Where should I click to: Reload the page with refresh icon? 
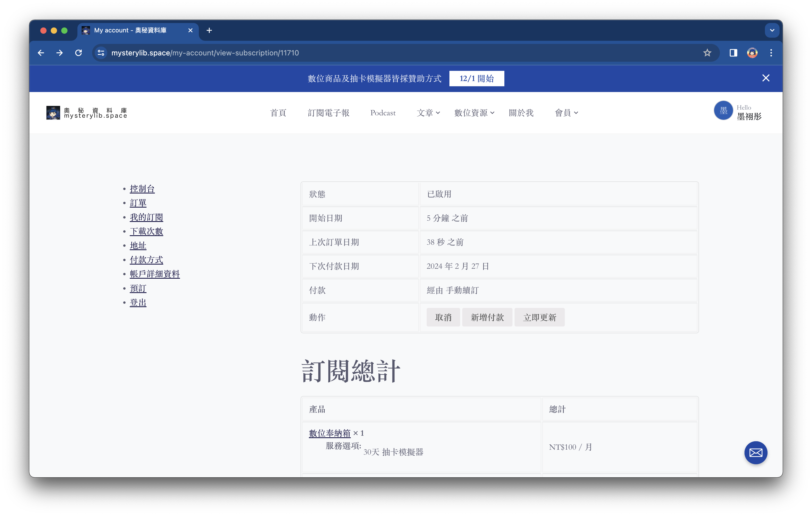pos(78,53)
